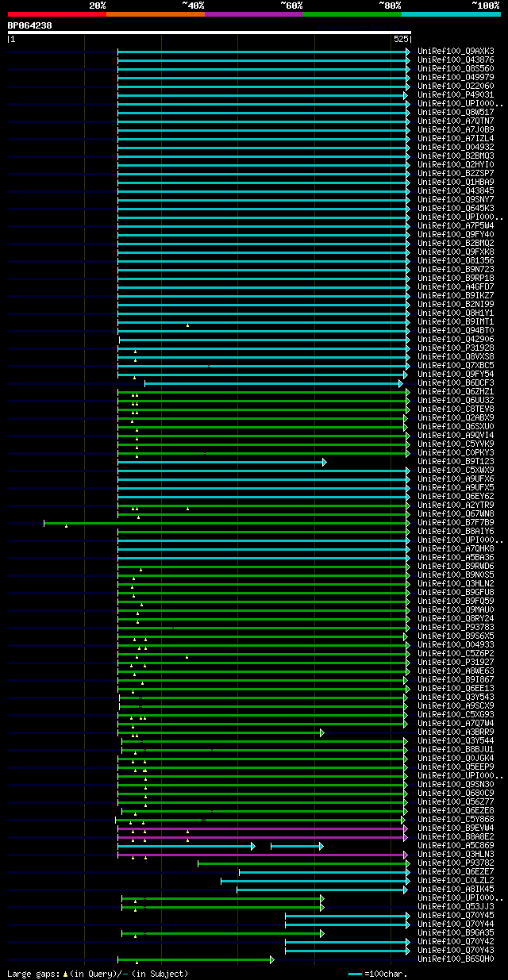Select the label UniRef100_P93782
The image size is (508, 980).
[456, 863]
